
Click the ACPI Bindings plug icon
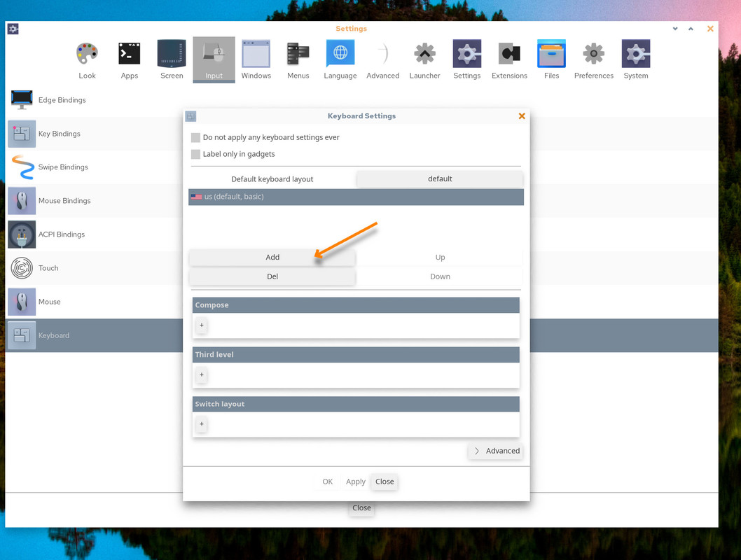22,234
